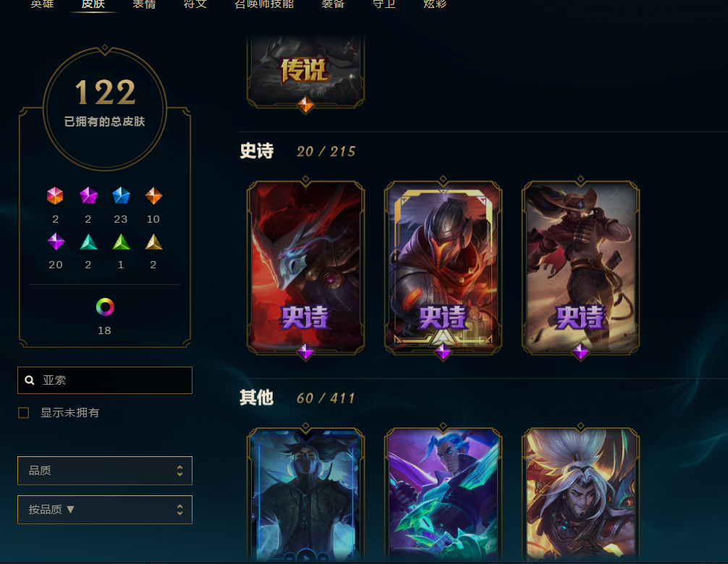Select the gold triangle gem icon

(153, 242)
